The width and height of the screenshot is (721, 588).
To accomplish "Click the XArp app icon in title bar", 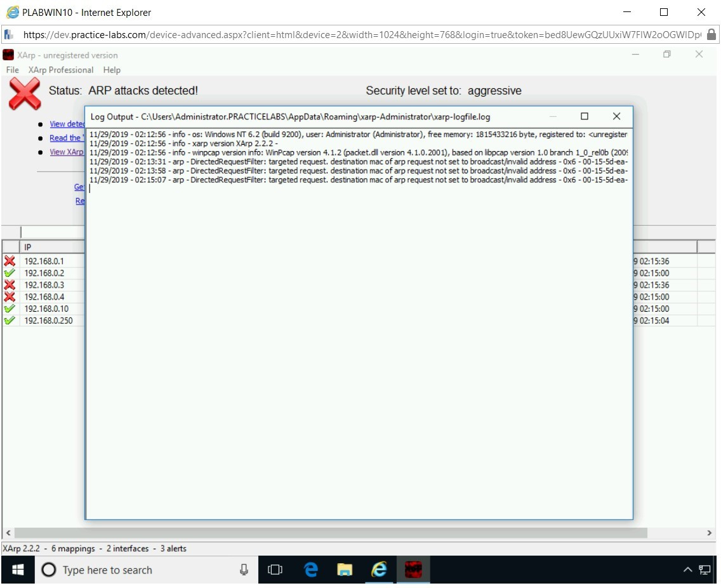I will [8, 55].
